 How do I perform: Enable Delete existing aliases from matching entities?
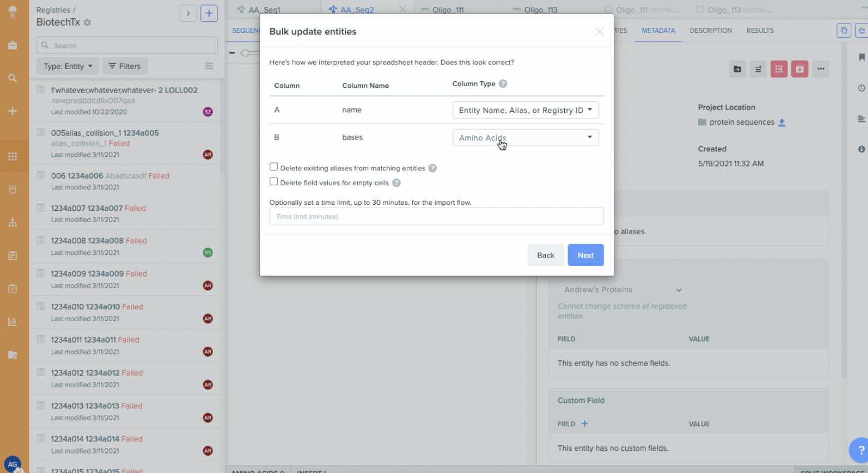point(274,167)
